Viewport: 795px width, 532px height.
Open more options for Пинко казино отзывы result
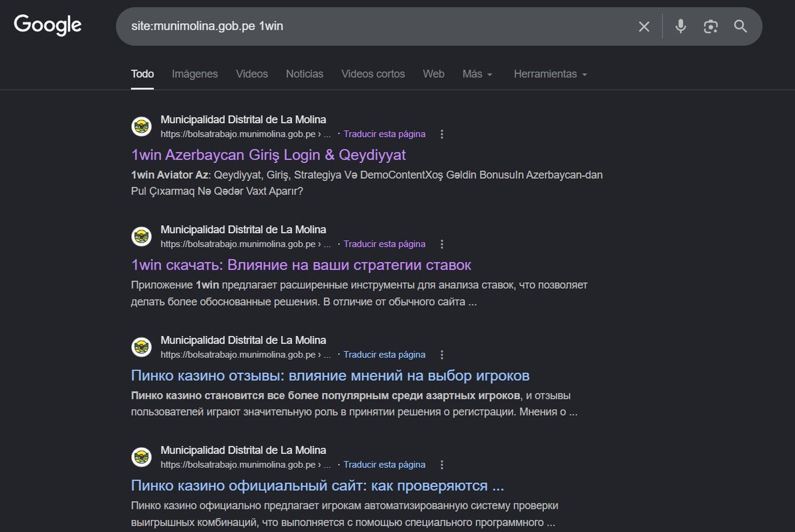click(442, 354)
